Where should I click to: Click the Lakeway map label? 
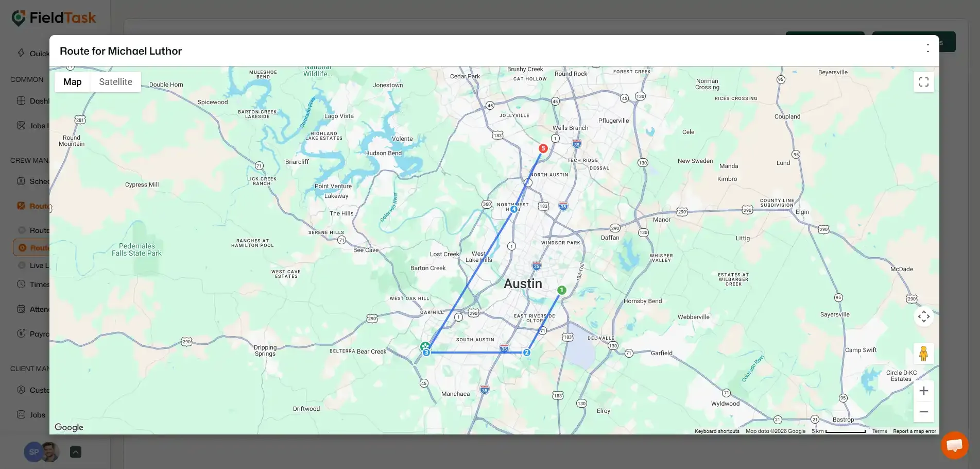point(336,196)
